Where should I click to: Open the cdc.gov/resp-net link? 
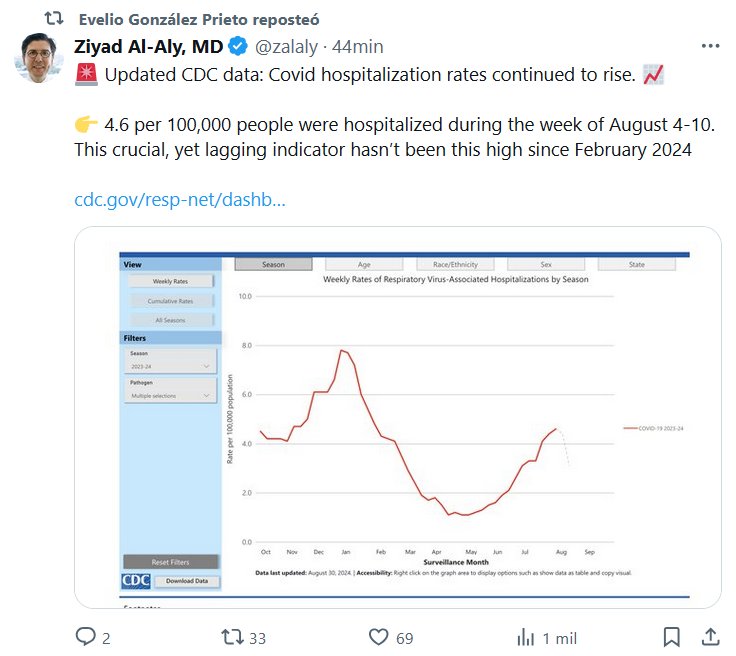[x=180, y=200]
